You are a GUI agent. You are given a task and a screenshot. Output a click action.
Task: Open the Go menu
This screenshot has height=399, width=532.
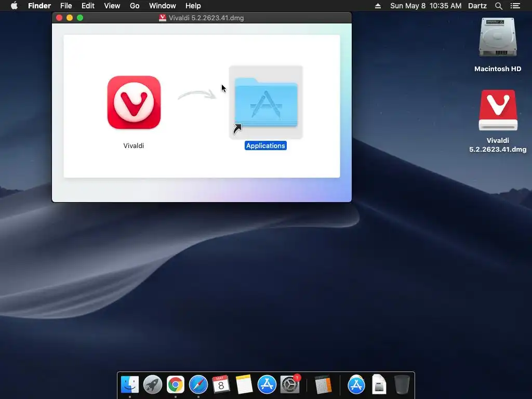point(135,6)
